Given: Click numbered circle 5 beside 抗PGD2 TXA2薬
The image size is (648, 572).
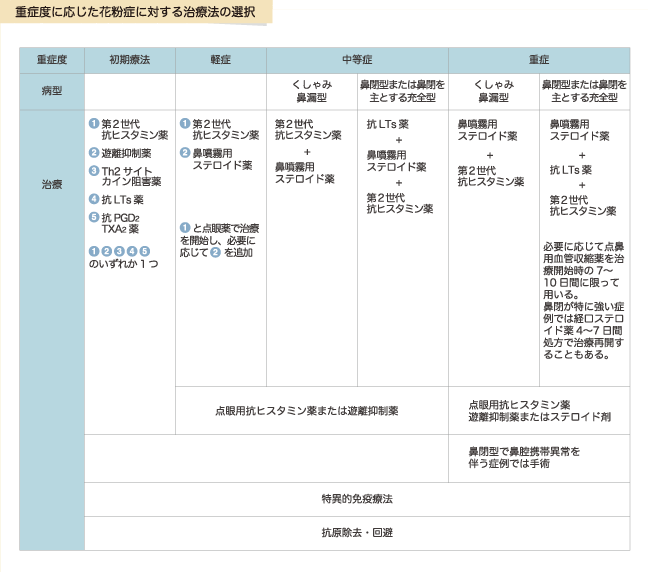Looking at the screenshot, I should click(94, 217).
